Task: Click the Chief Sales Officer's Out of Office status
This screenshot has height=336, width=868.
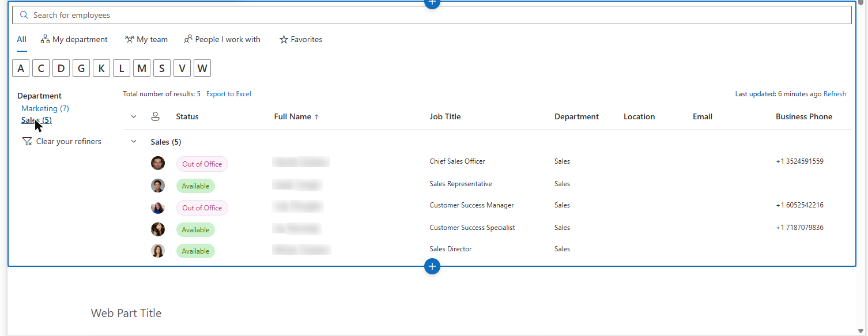Action: [202, 164]
